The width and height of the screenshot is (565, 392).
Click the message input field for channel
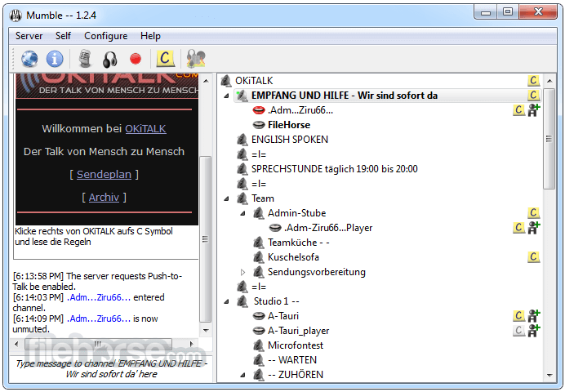pos(111,368)
